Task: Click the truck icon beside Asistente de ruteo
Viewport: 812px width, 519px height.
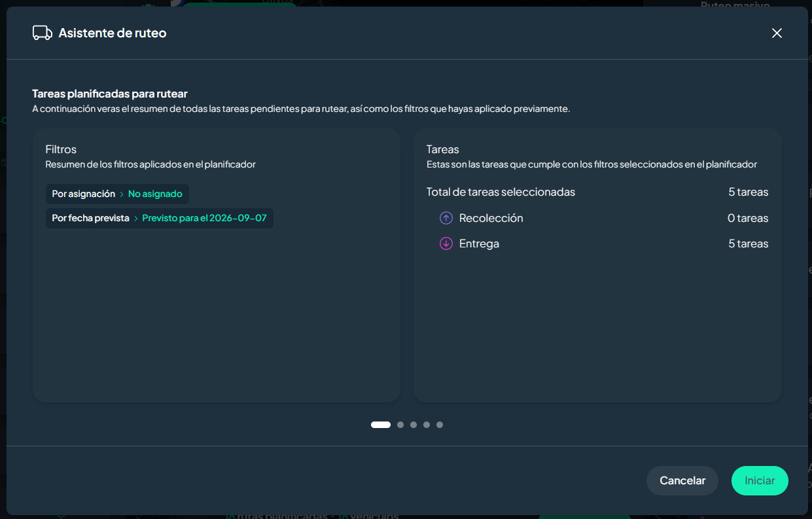Action: coord(43,33)
